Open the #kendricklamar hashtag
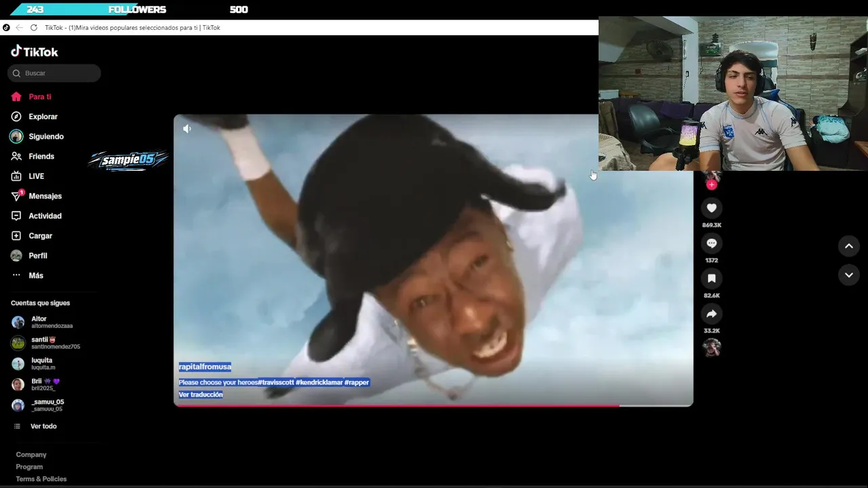This screenshot has height=488, width=868. [319, 382]
